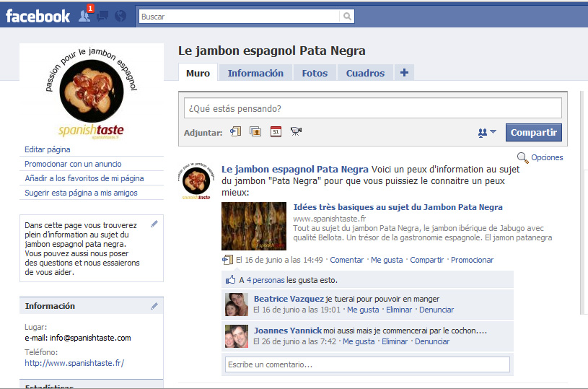Viewport: 588px width, 389px height.
Task: Open Joannes Yannick profile name
Action: 288,331
